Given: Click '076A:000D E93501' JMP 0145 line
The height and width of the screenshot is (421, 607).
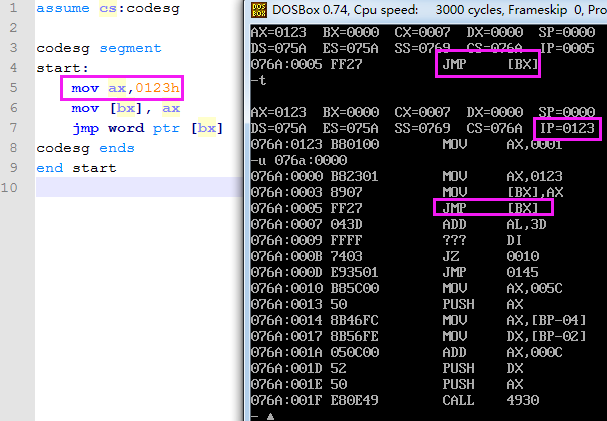Looking at the screenshot, I should click(395, 272).
